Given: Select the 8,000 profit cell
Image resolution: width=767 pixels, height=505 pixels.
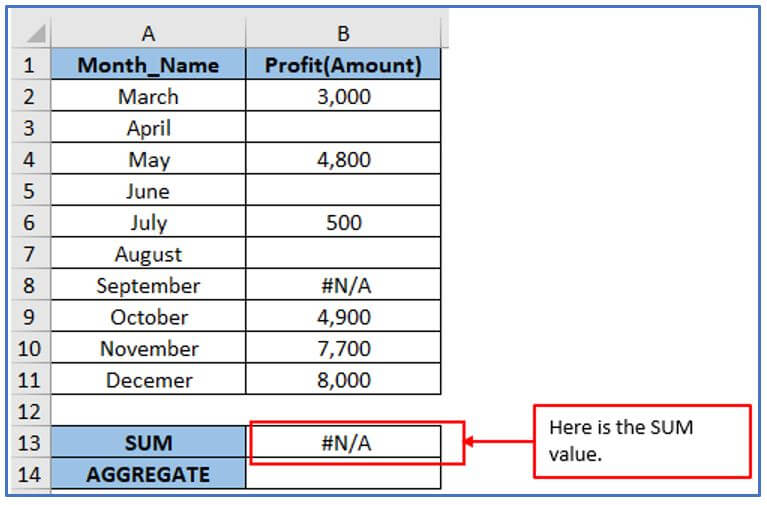Looking at the screenshot, I should 343,380.
